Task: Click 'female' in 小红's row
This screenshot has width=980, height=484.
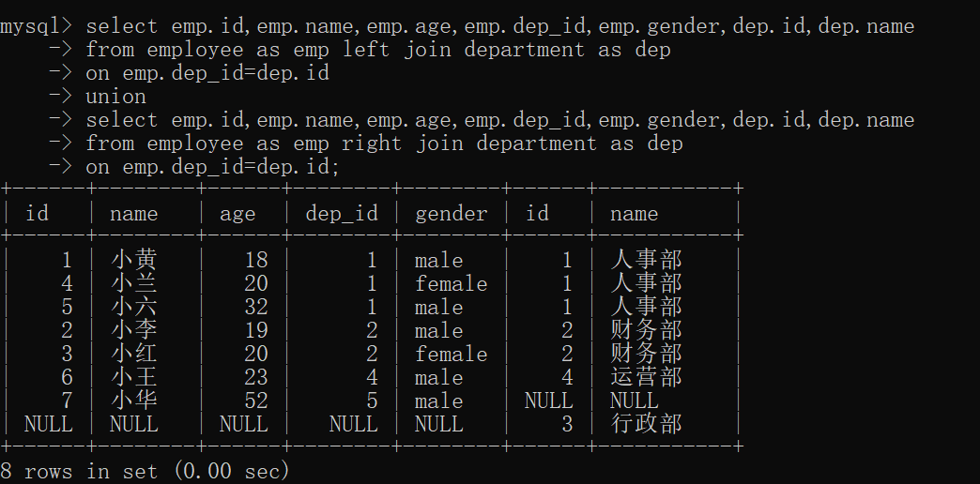Action: click(x=452, y=354)
